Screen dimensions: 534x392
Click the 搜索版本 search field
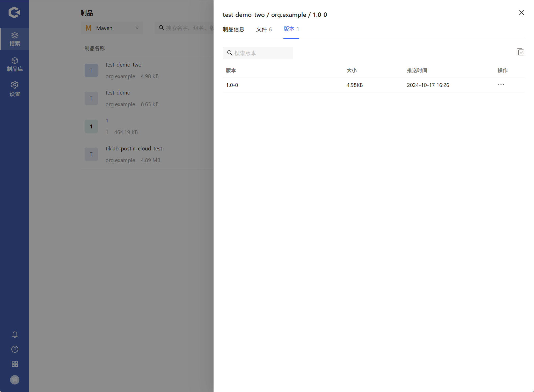tap(261, 53)
